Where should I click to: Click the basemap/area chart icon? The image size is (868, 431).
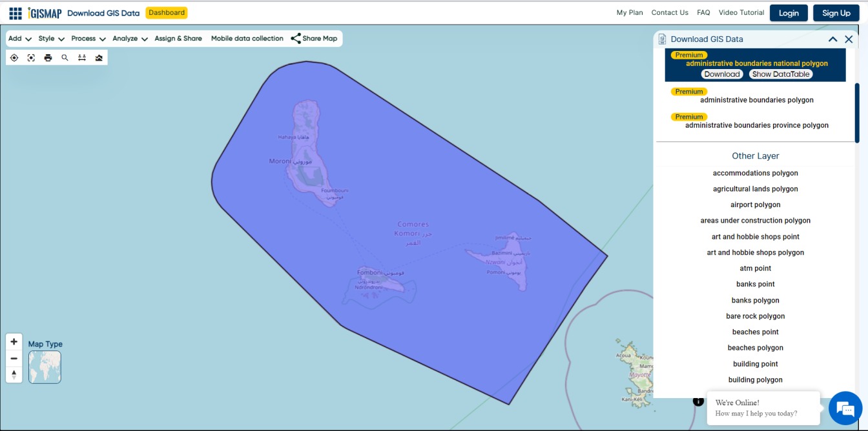pos(98,57)
